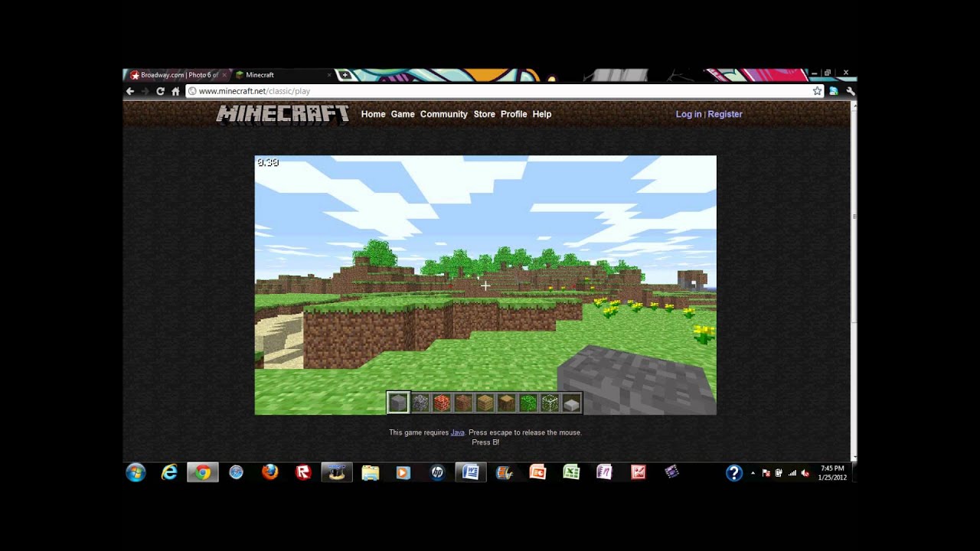
Task: Switch to Google Chrome in the taskbar
Action: tap(203, 472)
